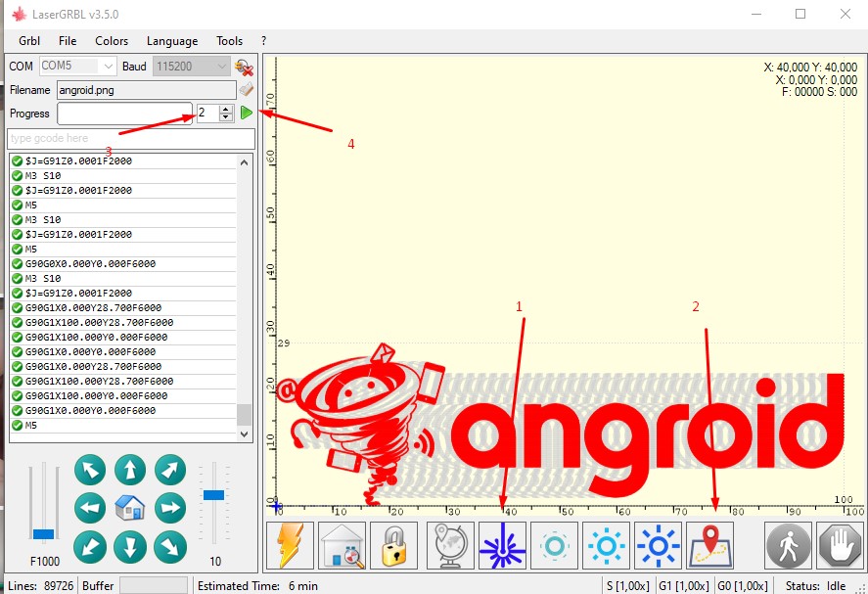Click the home icon in jog pad center
The width and height of the screenshot is (868, 594).
click(x=130, y=508)
